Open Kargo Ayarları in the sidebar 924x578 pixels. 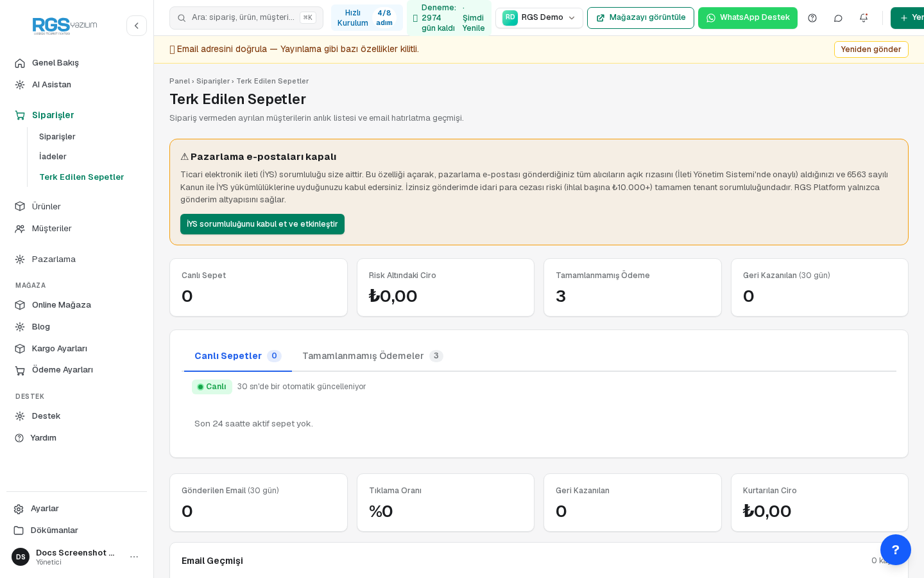(x=77, y=349)
